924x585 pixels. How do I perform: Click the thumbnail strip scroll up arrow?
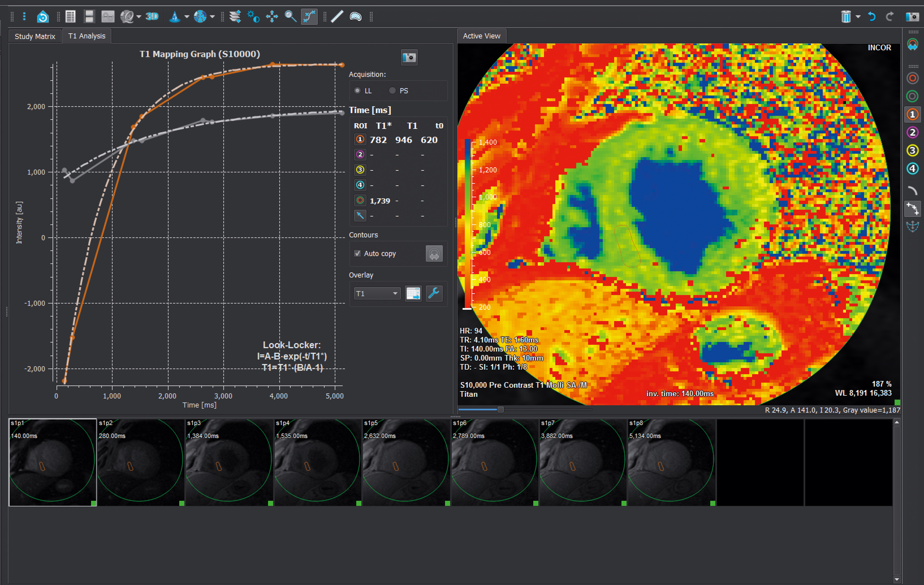pyautogui.click(x=897, y=422)
